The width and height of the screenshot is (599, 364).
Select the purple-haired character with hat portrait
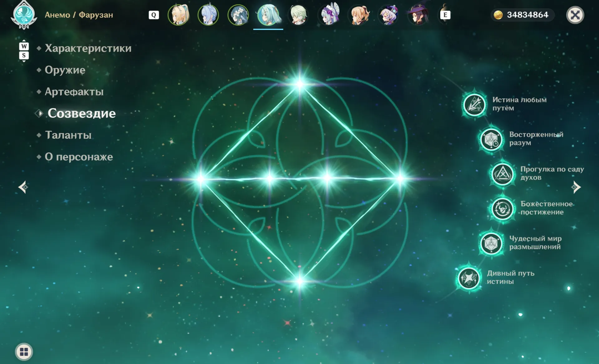click(389, 15)
